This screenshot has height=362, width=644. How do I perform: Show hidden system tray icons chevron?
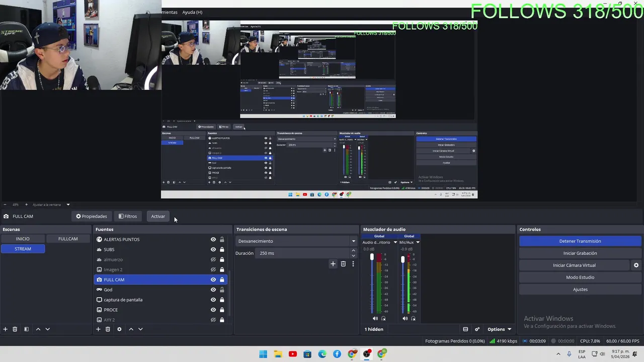pyautogui.click(x=558, y=354)
